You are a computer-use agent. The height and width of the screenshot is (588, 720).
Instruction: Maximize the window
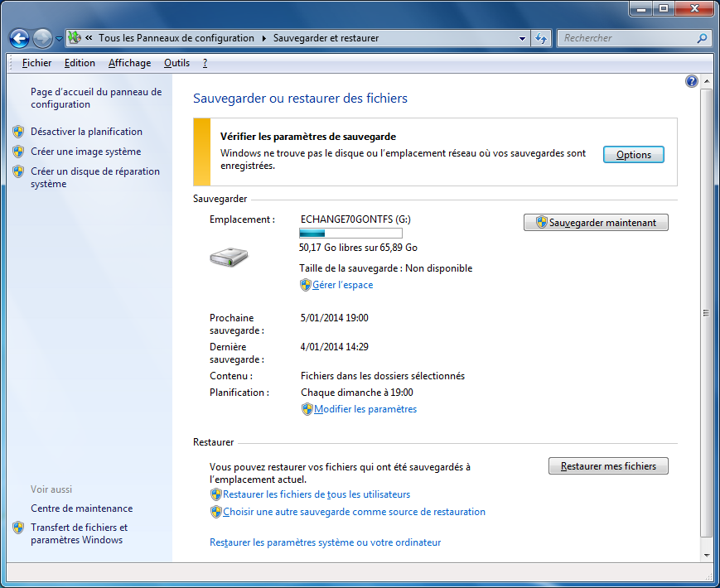[664, 9]
